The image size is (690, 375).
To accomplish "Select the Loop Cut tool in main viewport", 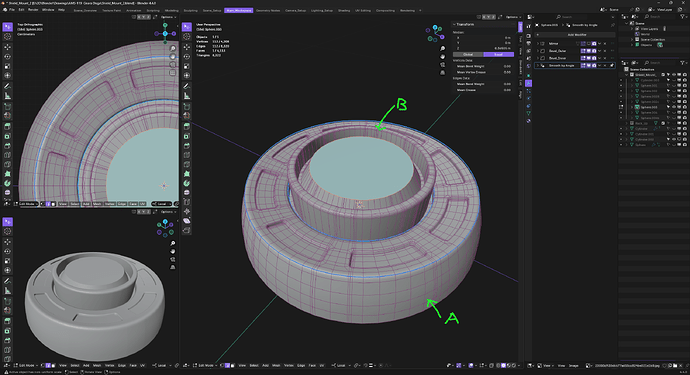I will click(x=187, y=155).
